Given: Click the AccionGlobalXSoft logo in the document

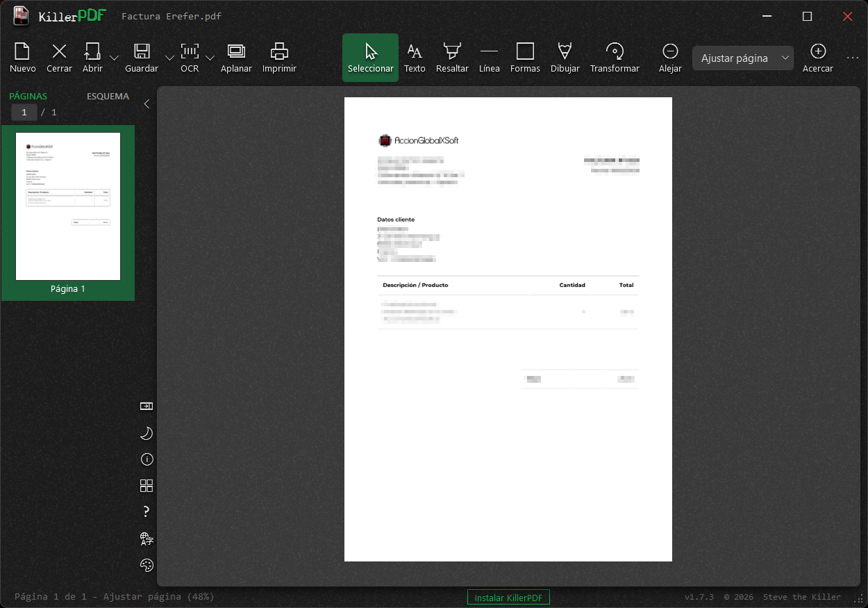Looking at the screenshot, I should pyautogui.click(x=419, y=140).
